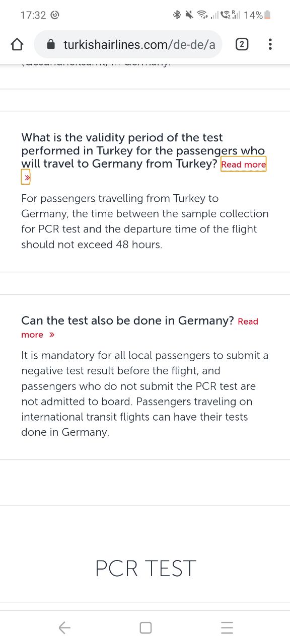Expand the red chevron next to "more"
The width and height of the screenshot is (290, 644).
(52, 335)
